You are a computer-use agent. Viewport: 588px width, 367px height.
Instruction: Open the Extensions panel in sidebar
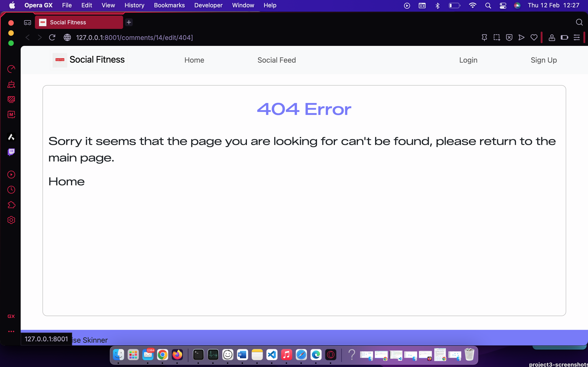pyautogui.click(x=11, y=205)
